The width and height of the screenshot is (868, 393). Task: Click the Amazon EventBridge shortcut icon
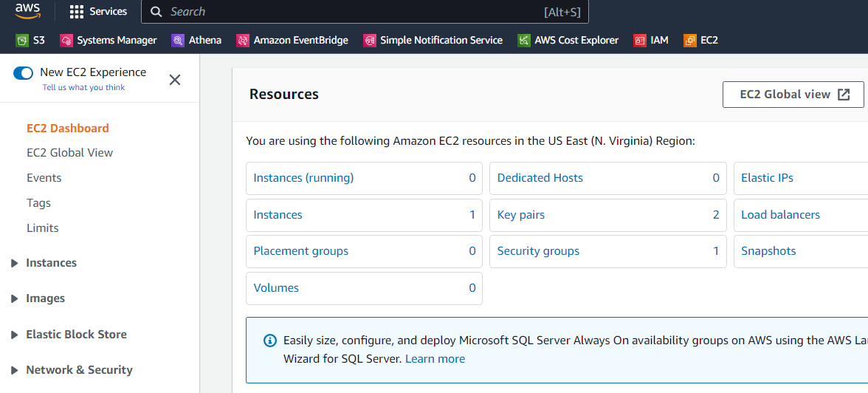pos(242,40)
